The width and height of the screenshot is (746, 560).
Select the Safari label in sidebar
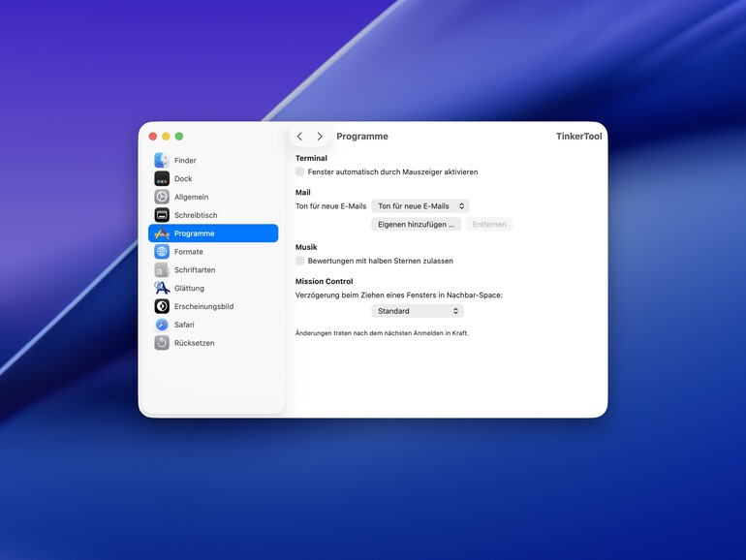coord(184,325)
